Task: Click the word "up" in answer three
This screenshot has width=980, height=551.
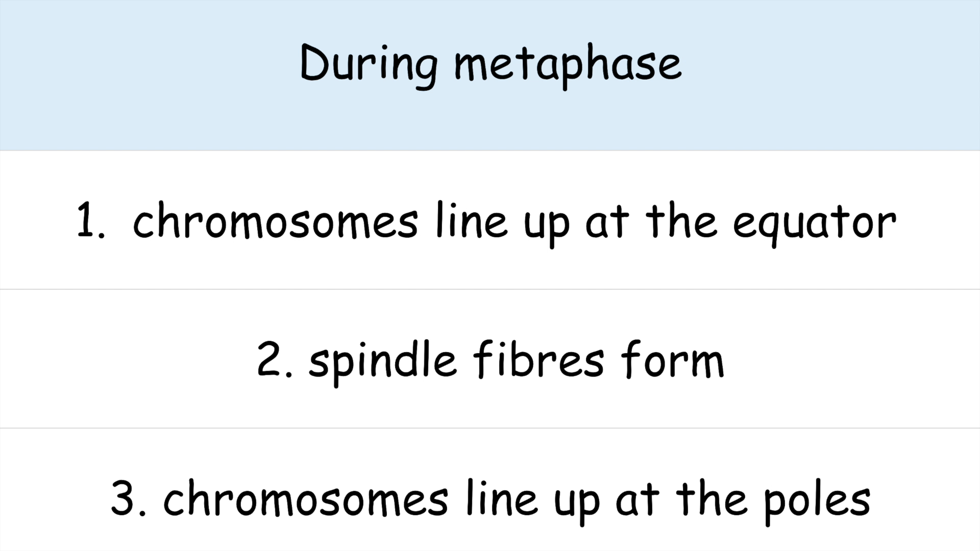Action: coord(577,502)
